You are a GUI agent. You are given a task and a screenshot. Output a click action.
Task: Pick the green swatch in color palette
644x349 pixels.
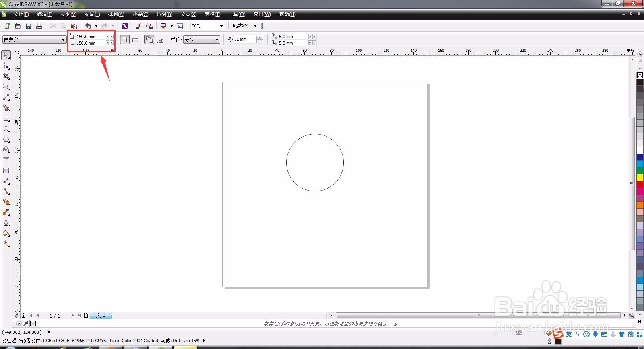(640, 170)
